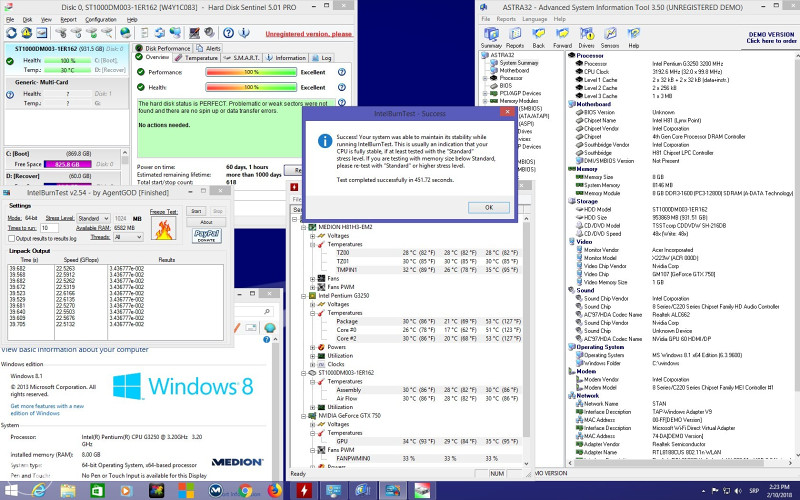Viewport: 800px width, 500px height.
Task: Select ST1000DM003-1ER162 disk entry in left panel
Action: pyautogui.click(x=66, y=60)
